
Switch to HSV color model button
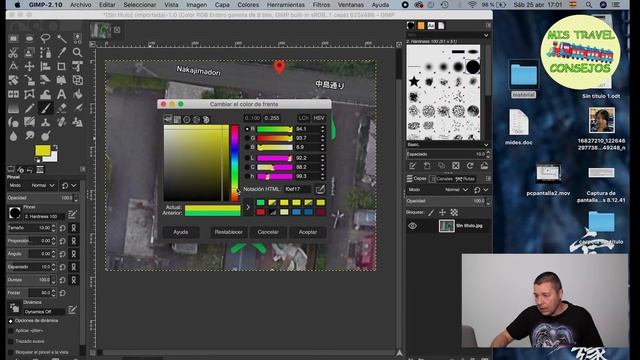319,118
